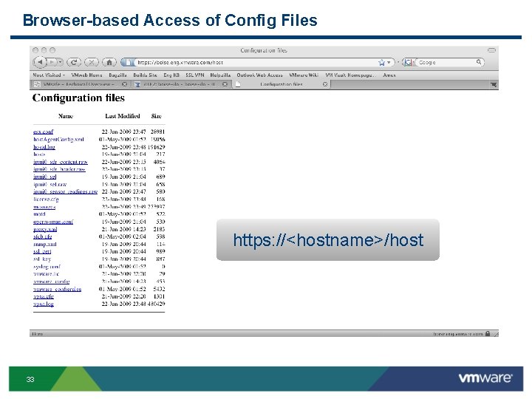Open the Helpzilla bookmark
The height and width of the screenshot is (399, 532).
220,75
